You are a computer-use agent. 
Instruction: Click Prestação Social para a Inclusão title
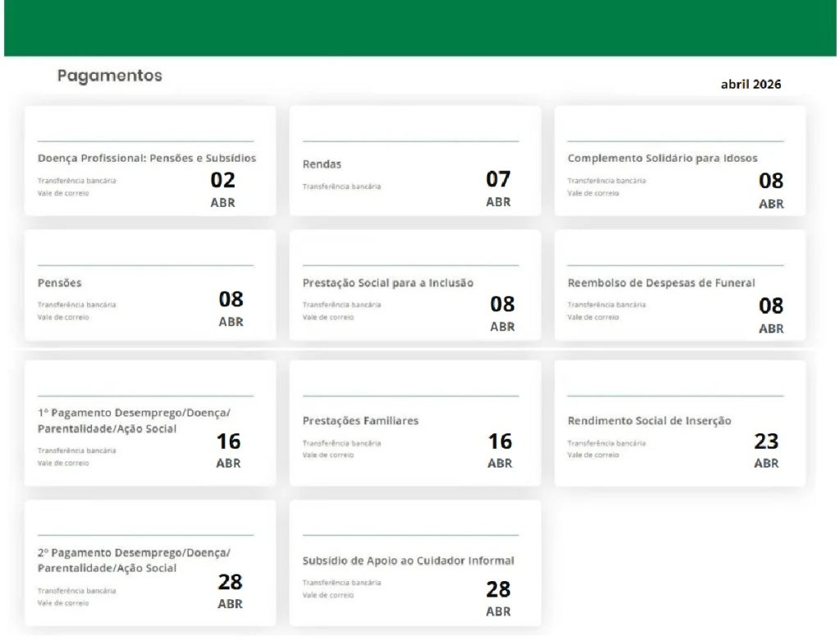(x=387, y=283)
